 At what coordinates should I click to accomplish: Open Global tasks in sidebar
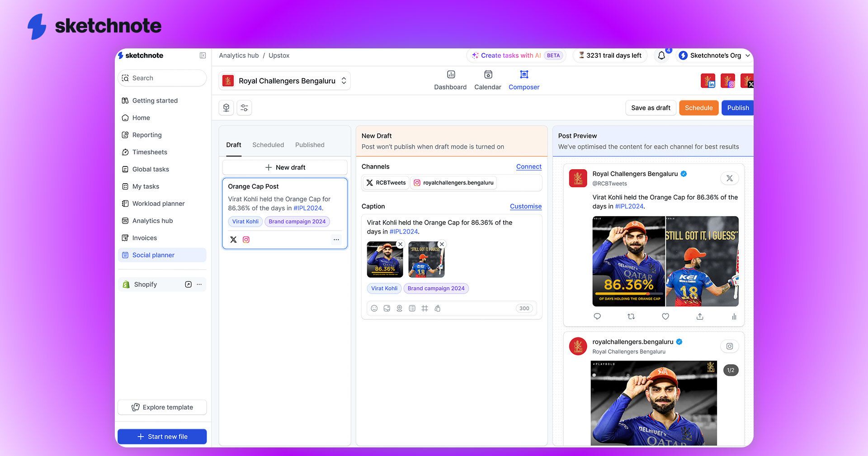[162, 169]
